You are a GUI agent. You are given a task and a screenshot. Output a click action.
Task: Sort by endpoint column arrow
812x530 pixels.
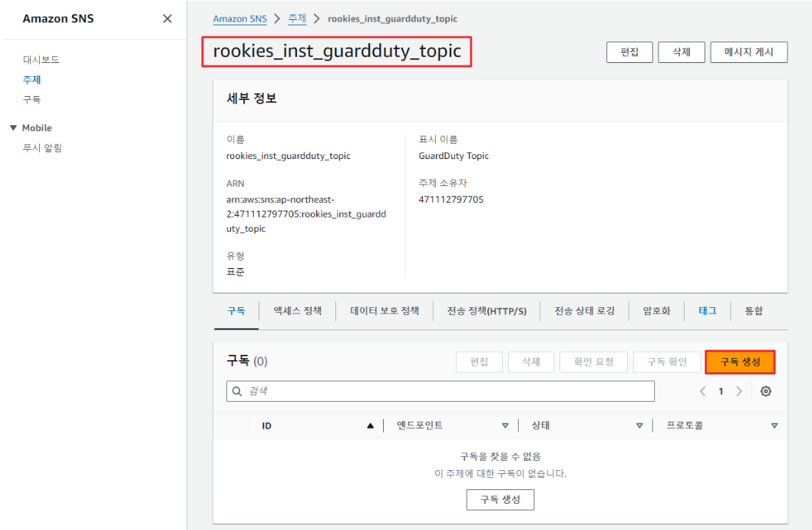[505, 426]
